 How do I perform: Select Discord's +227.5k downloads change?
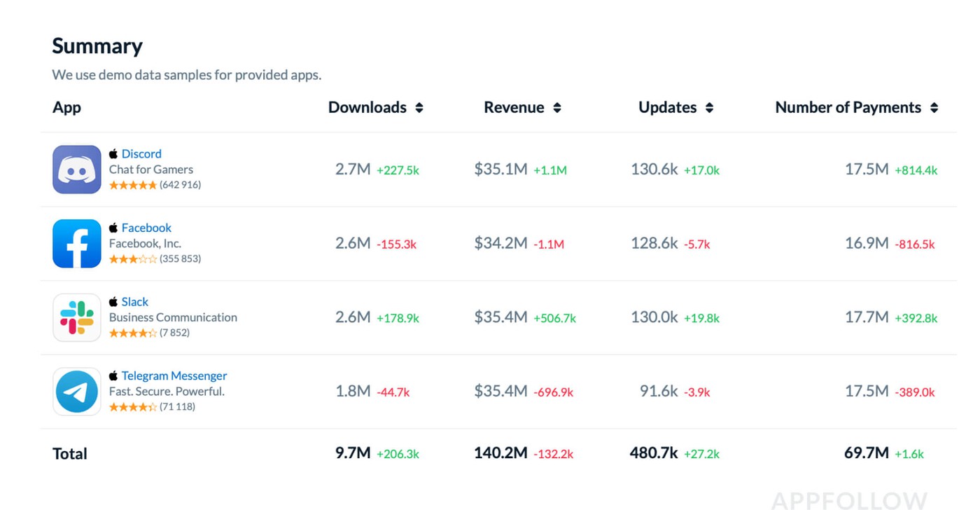pos(398,170)
